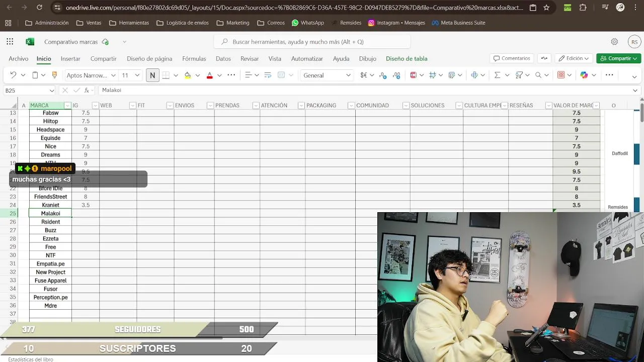Expand the formula bar
Viewport: 644px width, 362px height.
coord(635,90)
